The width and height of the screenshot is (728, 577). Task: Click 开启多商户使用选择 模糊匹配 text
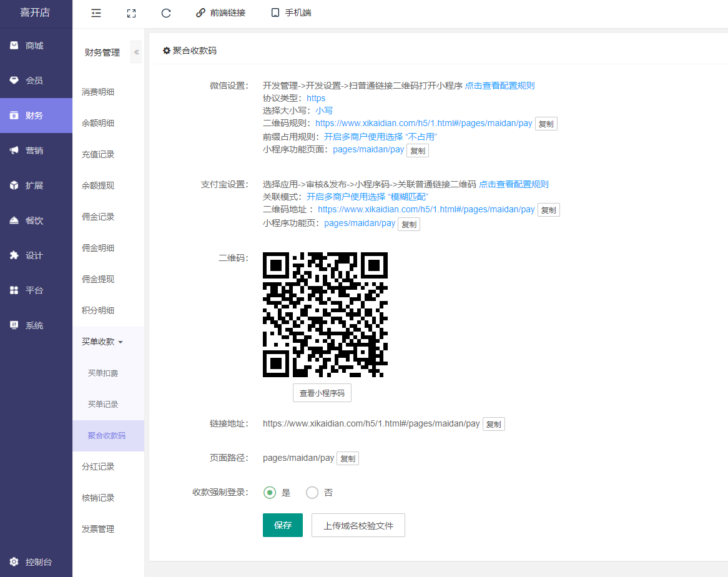click(x=368, y=197)
